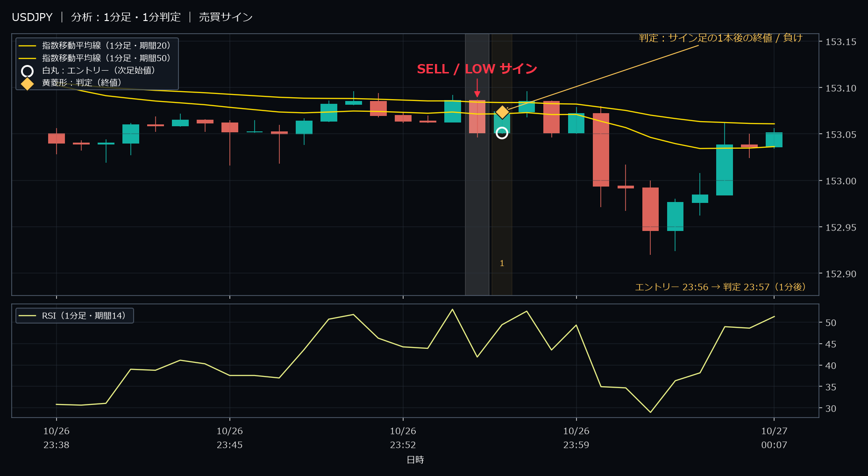
Task: Click the 日時 x-axis title
Action: click(415, 460)
